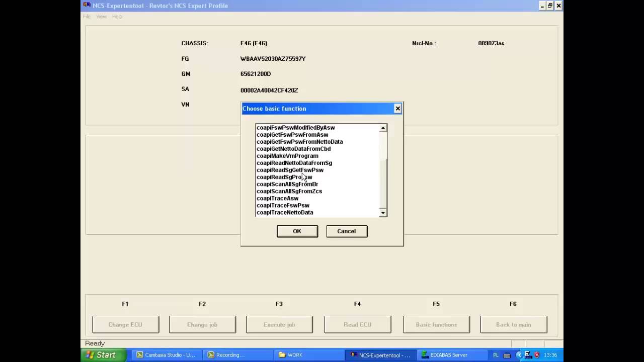The height and width of the screenshot is (362, 644).
Task: Click the Read ECU button
Action: pos(357,324)
